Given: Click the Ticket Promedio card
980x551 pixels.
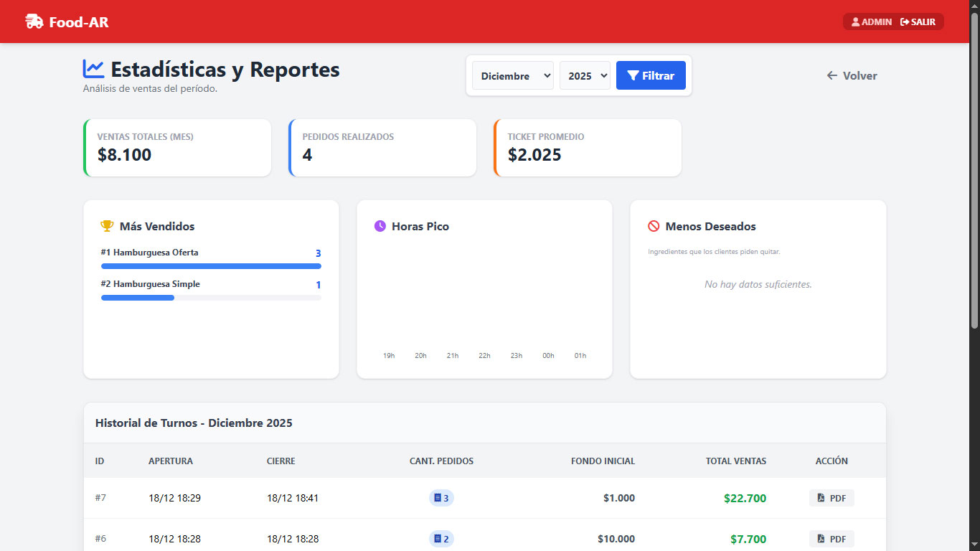Looking at the screenshot, I should (x=588, y=148).
